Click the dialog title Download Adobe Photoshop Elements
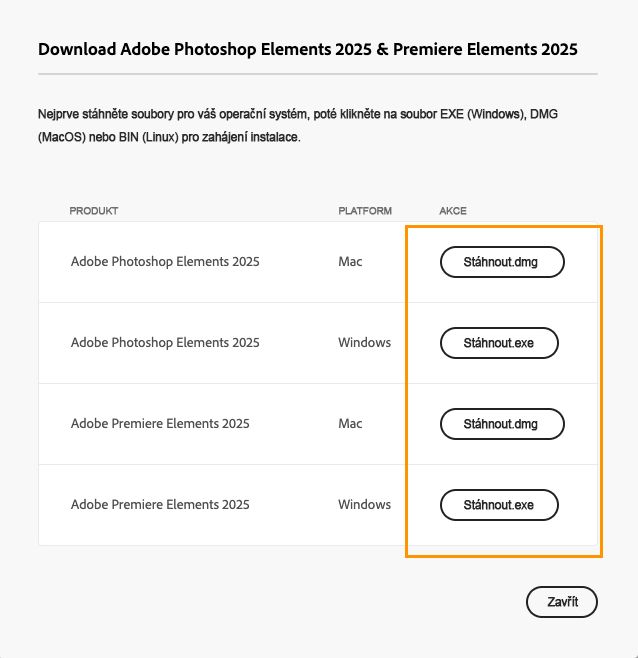This screenshot has width=638, height=658. click(x=308, y=50)
